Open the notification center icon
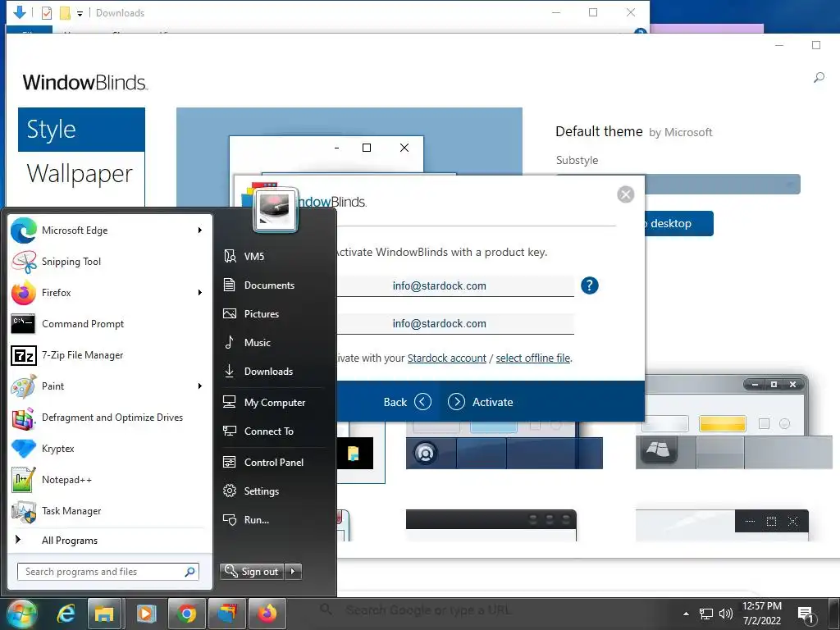Viewport: 840px width, 630px height. [x=806, y=615]
